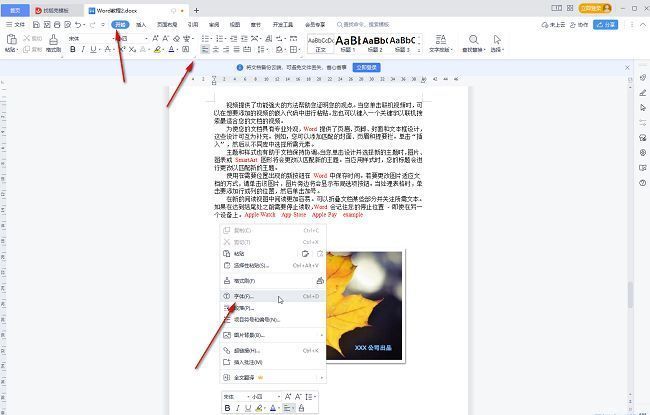Viewport: 650px width, 415px height.
Task: Click the Bold button in ribbon
Action: pyautogui.click(x=73, y=49)
